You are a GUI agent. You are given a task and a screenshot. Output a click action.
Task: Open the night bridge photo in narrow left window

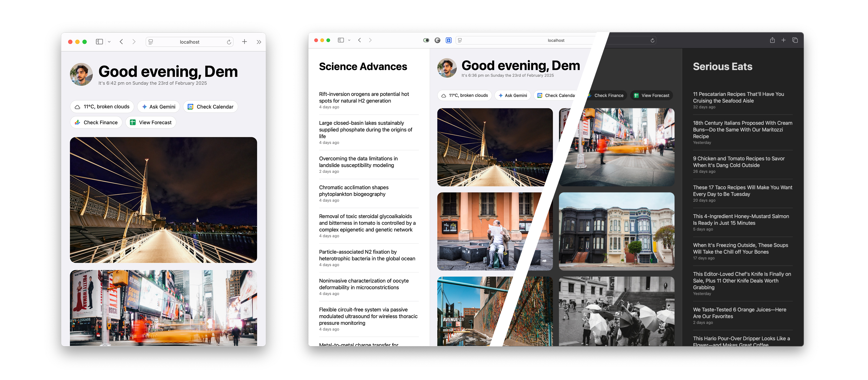point(163,200)
